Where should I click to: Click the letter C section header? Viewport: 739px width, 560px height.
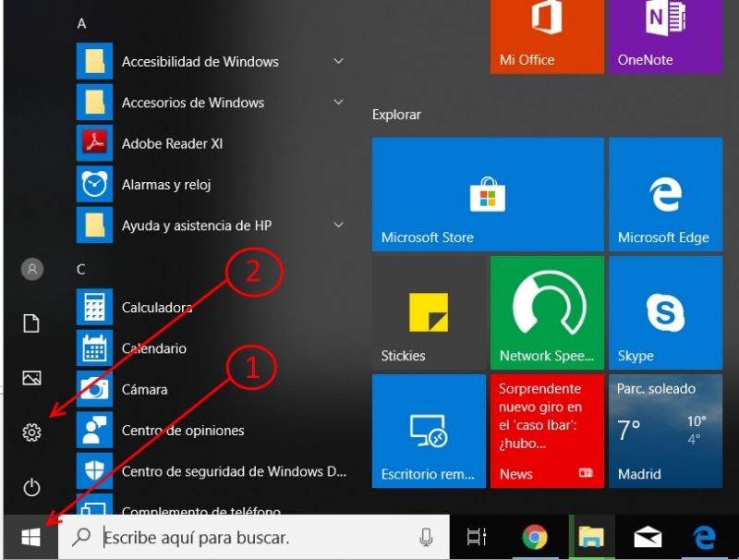click(81, 269)
